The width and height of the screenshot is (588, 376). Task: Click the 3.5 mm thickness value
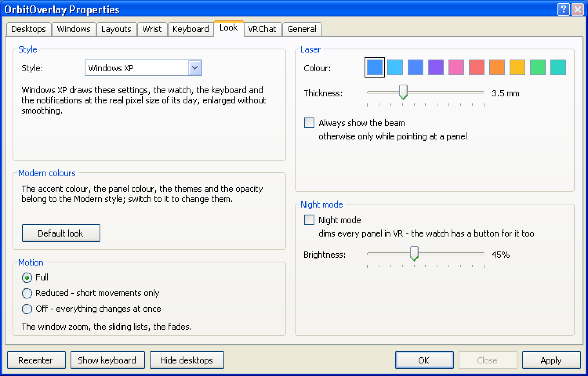[506, 93]
